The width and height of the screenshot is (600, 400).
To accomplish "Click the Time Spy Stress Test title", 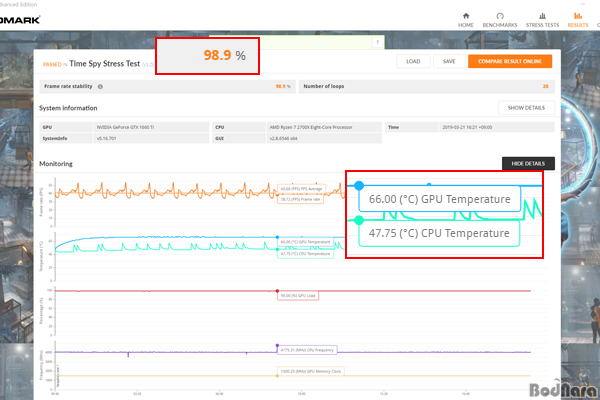I will point(104,64).
